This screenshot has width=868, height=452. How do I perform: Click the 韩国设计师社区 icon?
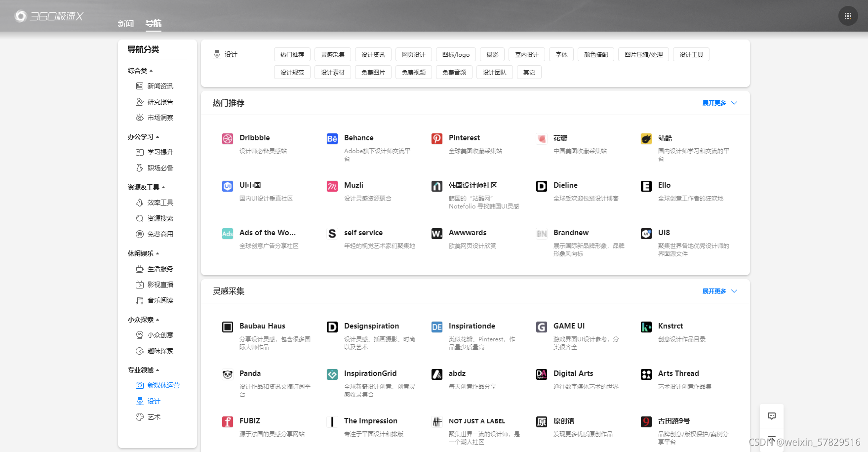pyautogui.click(x=437, y=186)
